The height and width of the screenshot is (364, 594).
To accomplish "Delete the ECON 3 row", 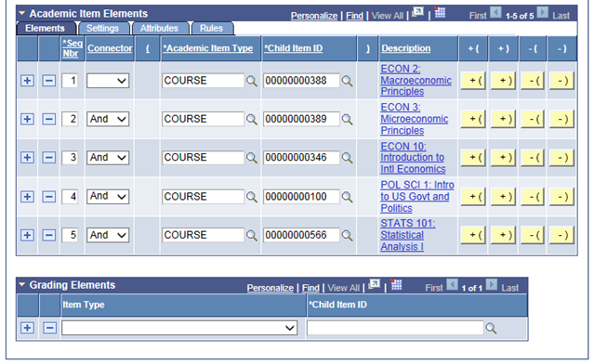I will click(x=49, y=119).
